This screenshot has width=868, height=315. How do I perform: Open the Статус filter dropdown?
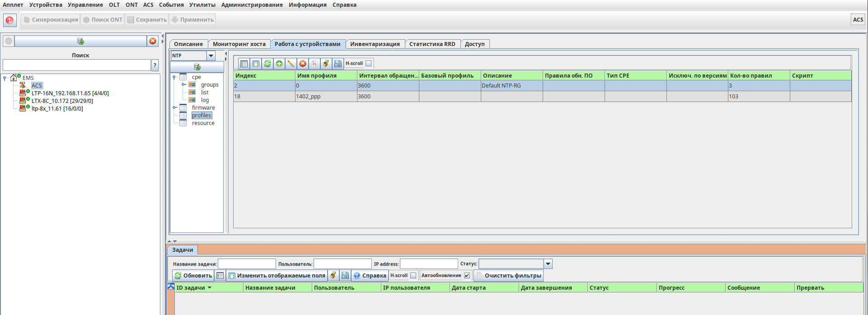coord(548,264)
